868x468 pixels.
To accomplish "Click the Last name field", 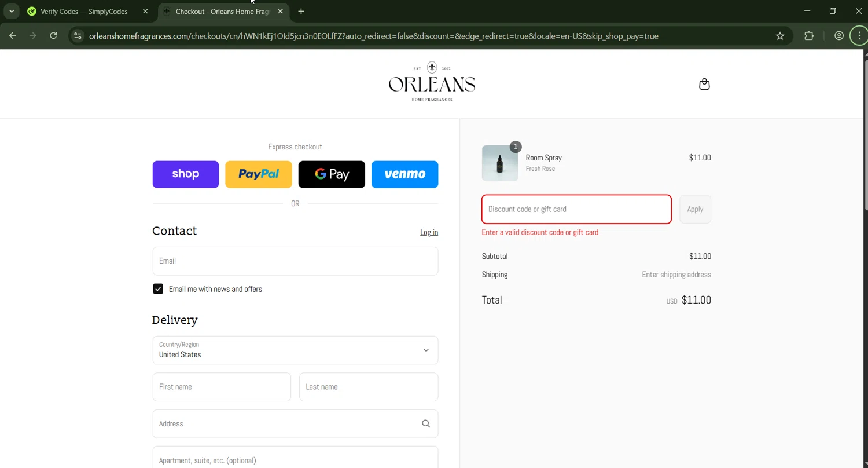I will (x=369, y=387).
